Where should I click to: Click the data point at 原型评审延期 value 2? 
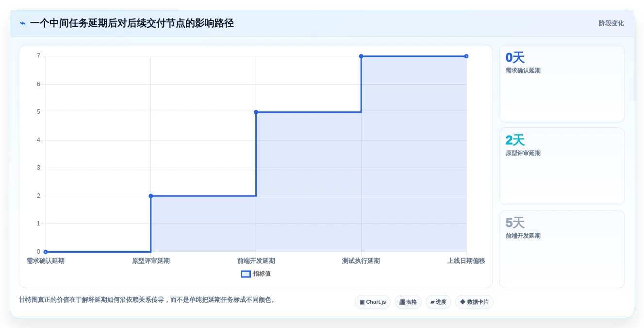click(151, 196)
